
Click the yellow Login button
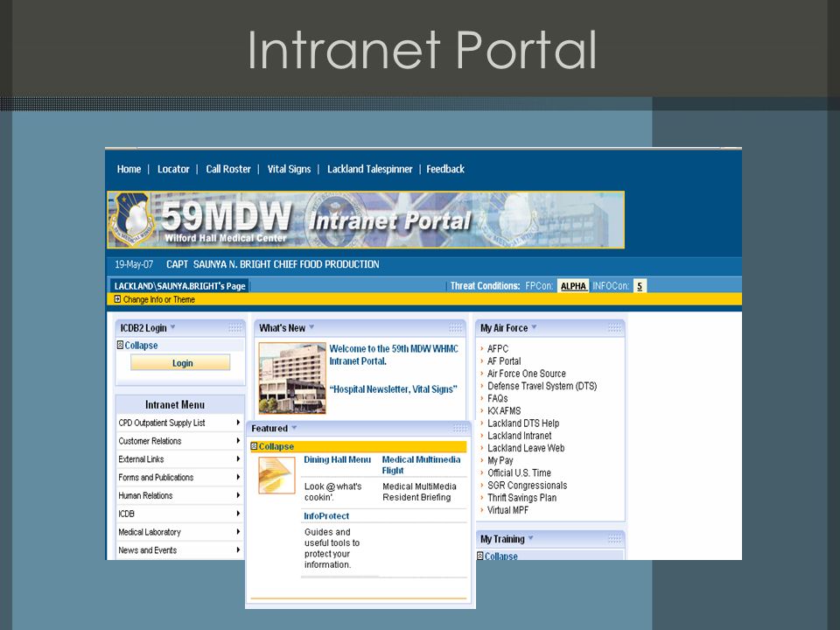pyautogui.click(x=180, y=362)
